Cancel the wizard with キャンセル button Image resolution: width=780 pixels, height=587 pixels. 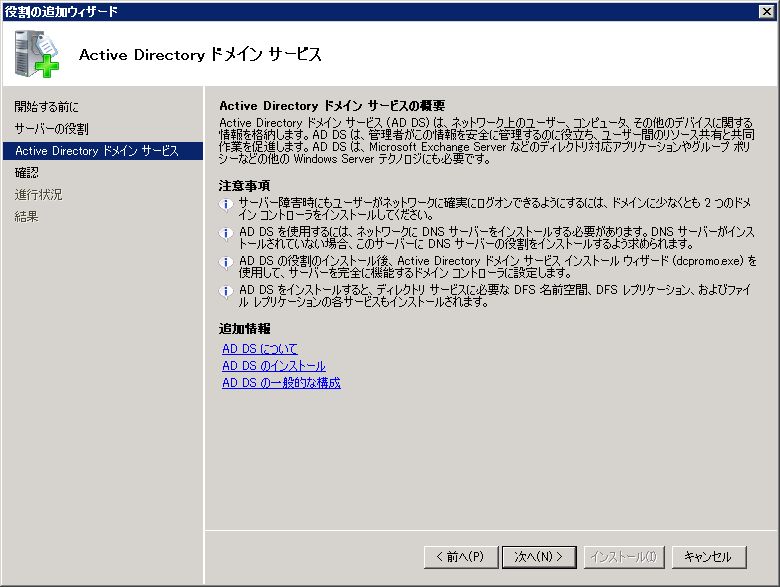[708, 557]
